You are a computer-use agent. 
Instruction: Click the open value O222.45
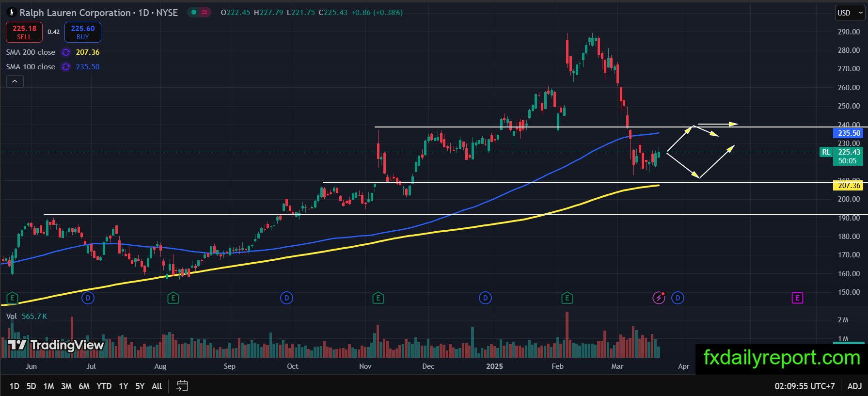point(236,13)
